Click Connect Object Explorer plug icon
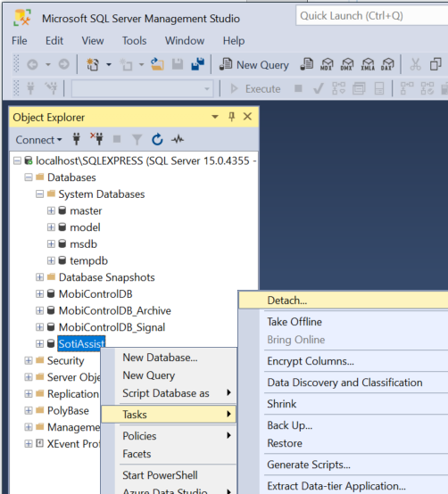The height and width of the screenshot is (494, 448). click(76, 139)
